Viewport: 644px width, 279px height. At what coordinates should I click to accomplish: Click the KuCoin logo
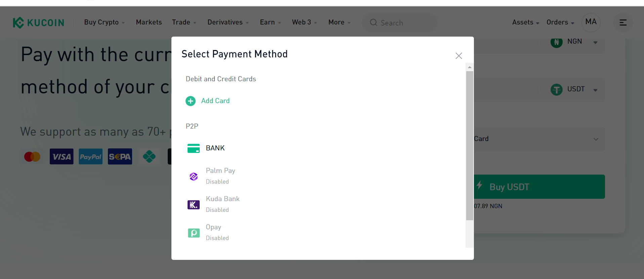coord(38,22)
